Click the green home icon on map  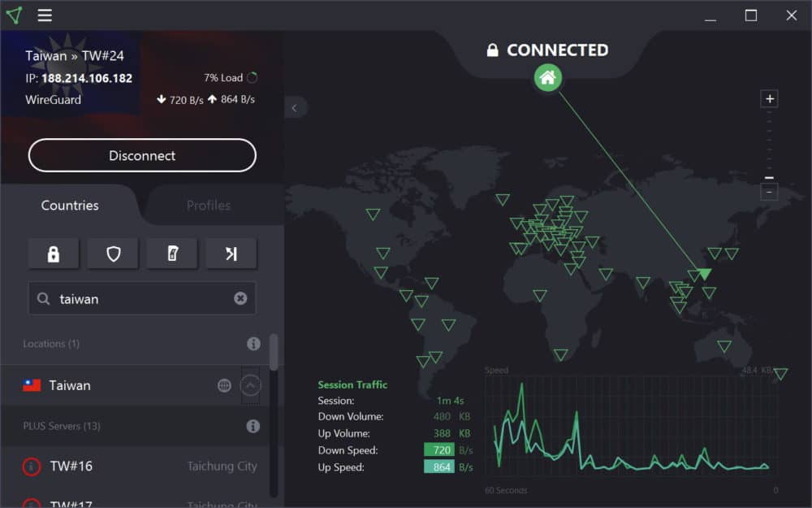[548, 78]
